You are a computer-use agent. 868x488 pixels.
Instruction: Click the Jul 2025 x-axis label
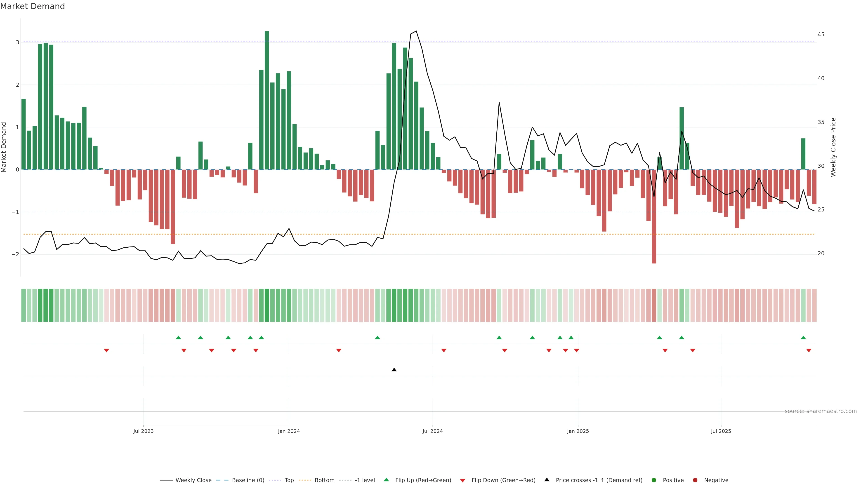[x=721, y=431]
